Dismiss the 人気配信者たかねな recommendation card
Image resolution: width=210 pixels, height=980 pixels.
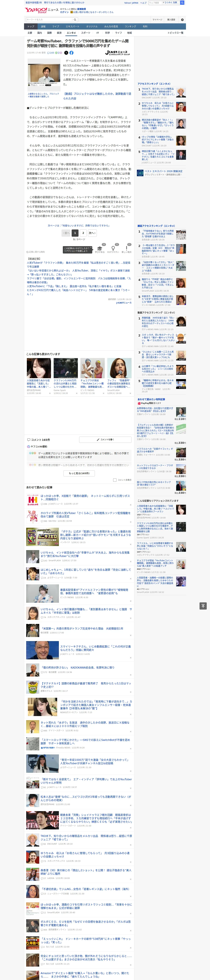(x=50, y=393)
